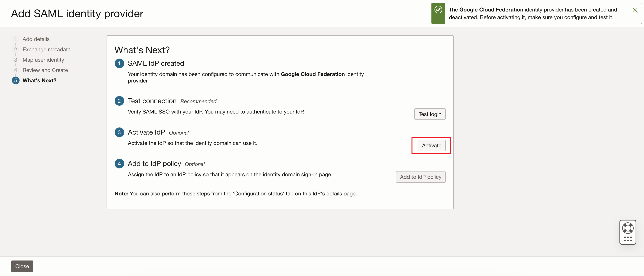
Task: Click the Add to IdP policy button
Action: pos(421,177)
